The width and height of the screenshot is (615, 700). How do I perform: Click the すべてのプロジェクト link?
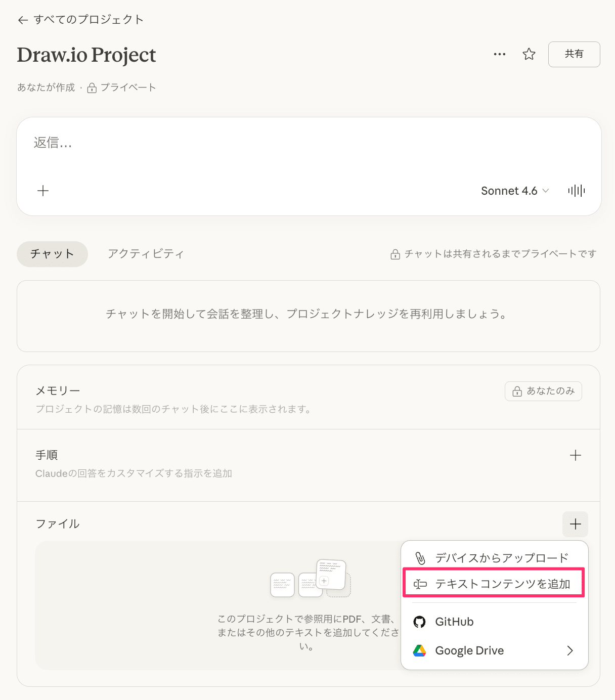click(89, 20)
